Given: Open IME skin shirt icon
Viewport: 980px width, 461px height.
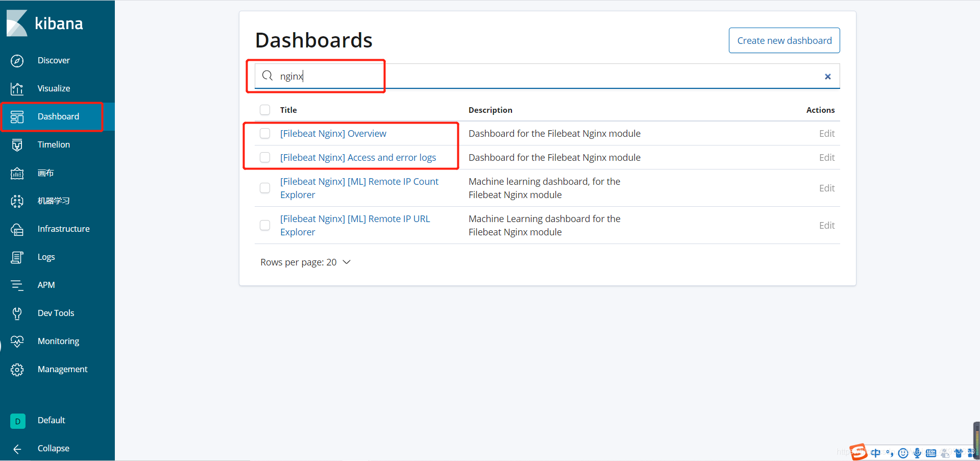Looking at the screenshot, I should point(959,453).
